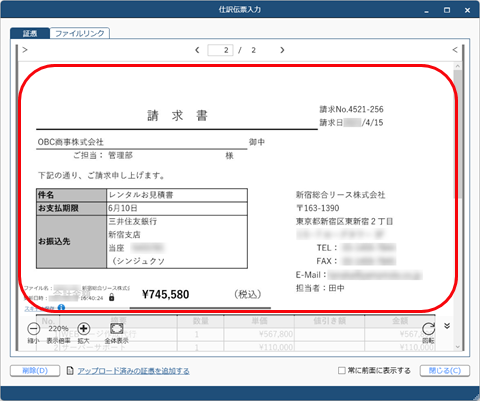Enable the 常に前面に表示する checkbox
Viewport: 480px width, 401px height.
[x=341, y=370]
